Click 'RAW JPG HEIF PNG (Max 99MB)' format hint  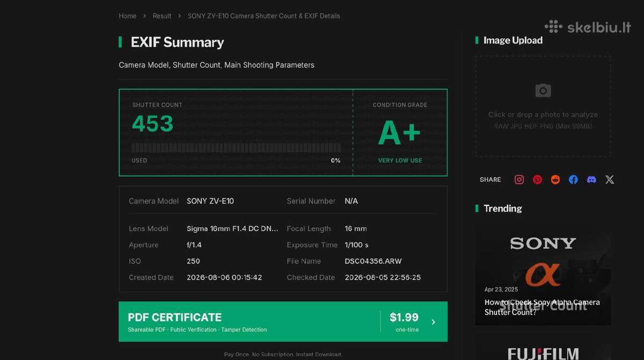(x=543, y=126)
